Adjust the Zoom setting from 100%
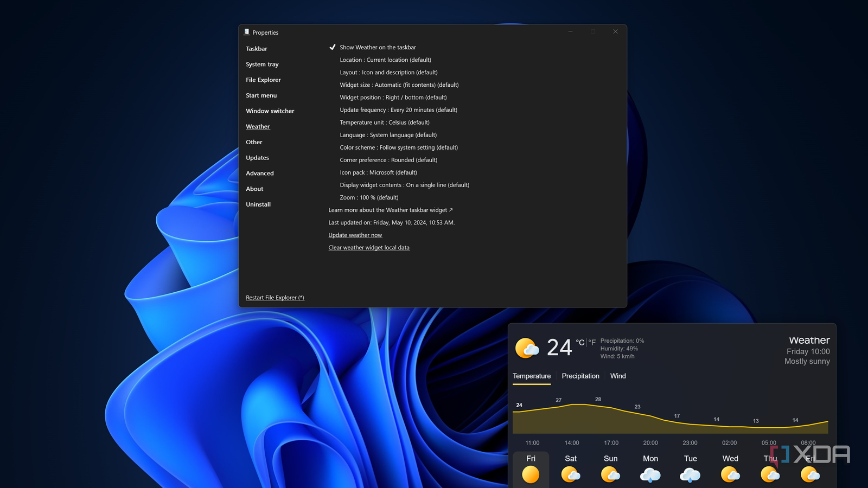Viewport: 868px width, 488px height. 369,197
